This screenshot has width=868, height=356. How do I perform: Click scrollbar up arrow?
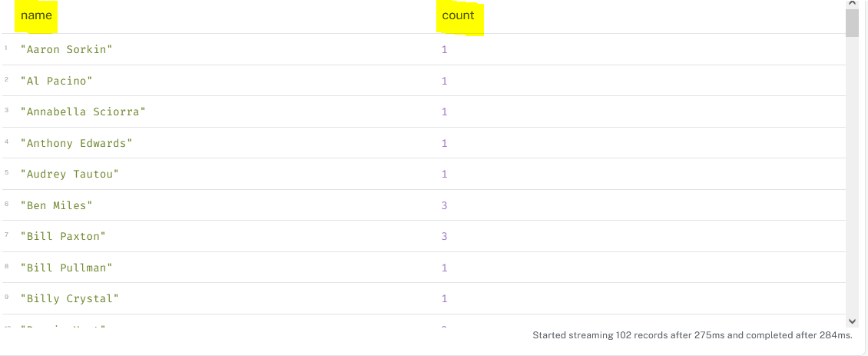852,5
